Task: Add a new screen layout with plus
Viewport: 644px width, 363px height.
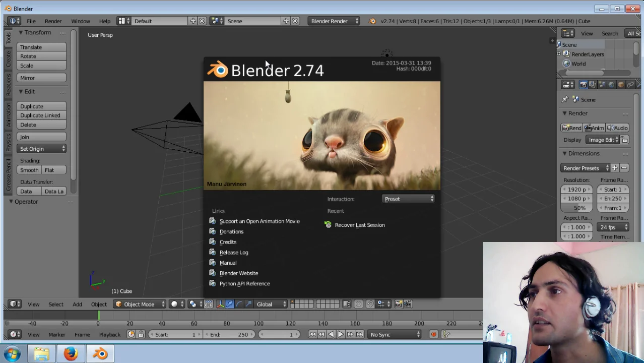Action: pyautogui.click(x=193, y=21)
